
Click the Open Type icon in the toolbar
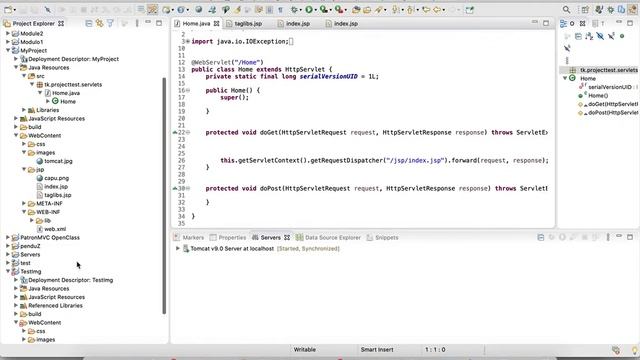356,9
